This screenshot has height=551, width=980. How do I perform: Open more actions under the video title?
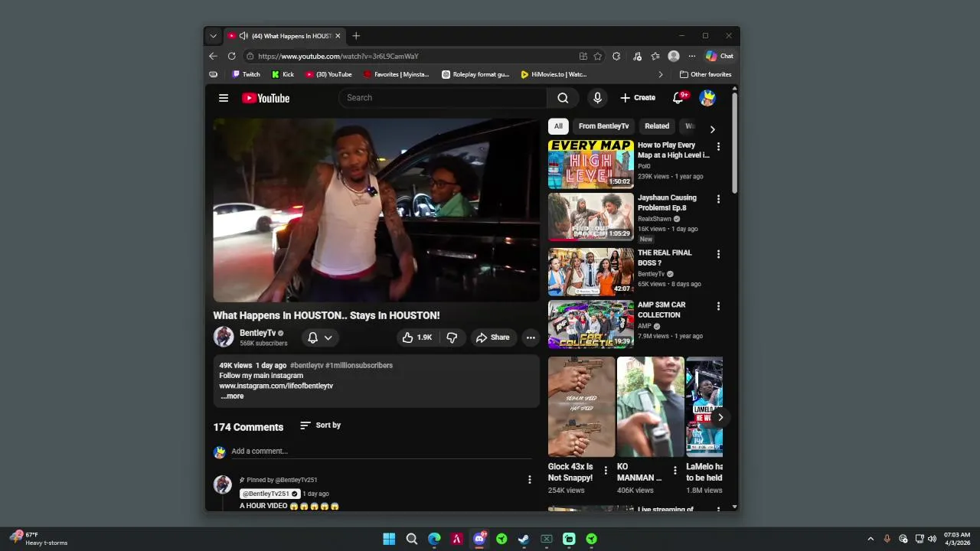point(531,337)
